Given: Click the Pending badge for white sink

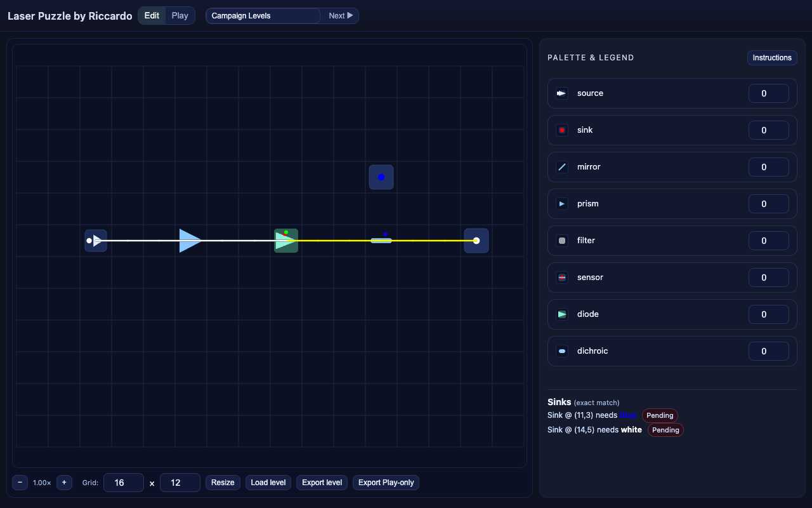Looking at the screenshot, I should pos(665,430).
